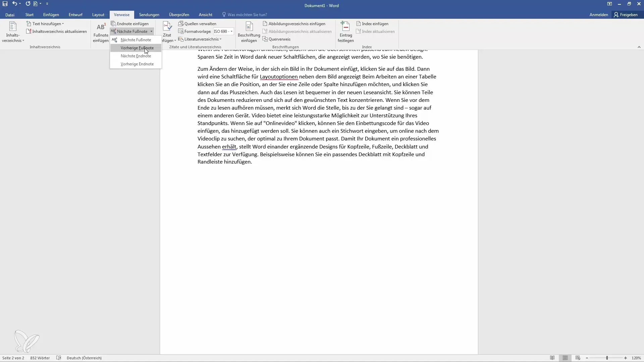Open the Inhaltsverzeichnis table of contents button

13,32
